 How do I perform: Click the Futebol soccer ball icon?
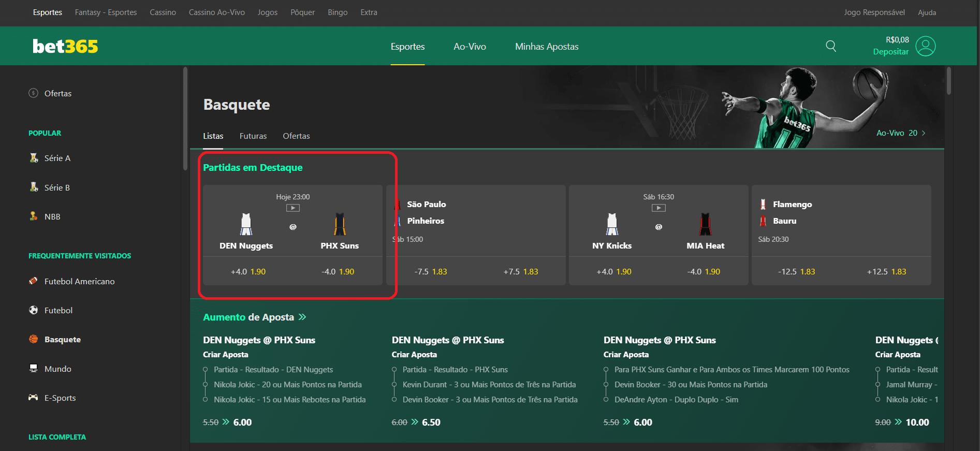[x=34, y=310]
